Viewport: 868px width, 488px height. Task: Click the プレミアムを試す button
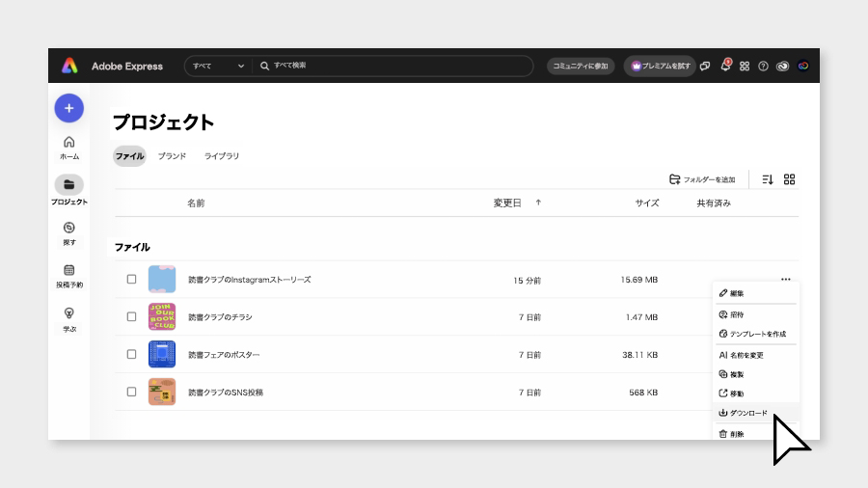tap(660, 66)
